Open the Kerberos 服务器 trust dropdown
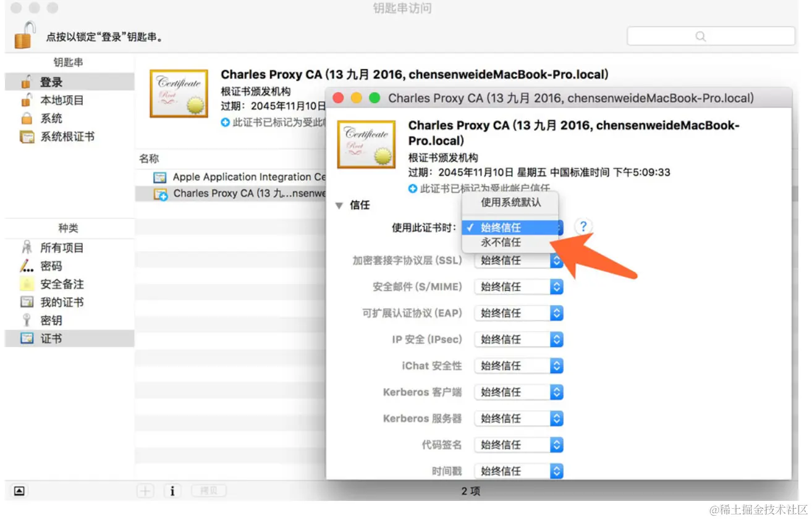 coord(519,418)
